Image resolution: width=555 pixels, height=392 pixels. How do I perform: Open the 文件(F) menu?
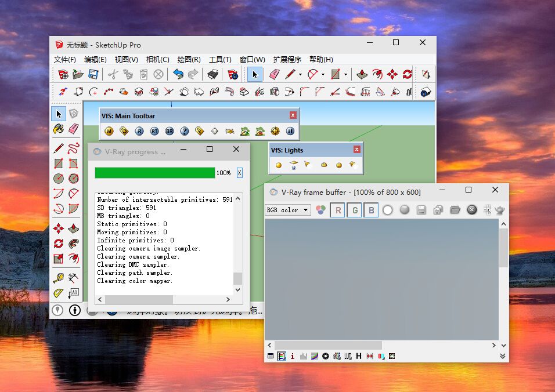pos(65,59)
